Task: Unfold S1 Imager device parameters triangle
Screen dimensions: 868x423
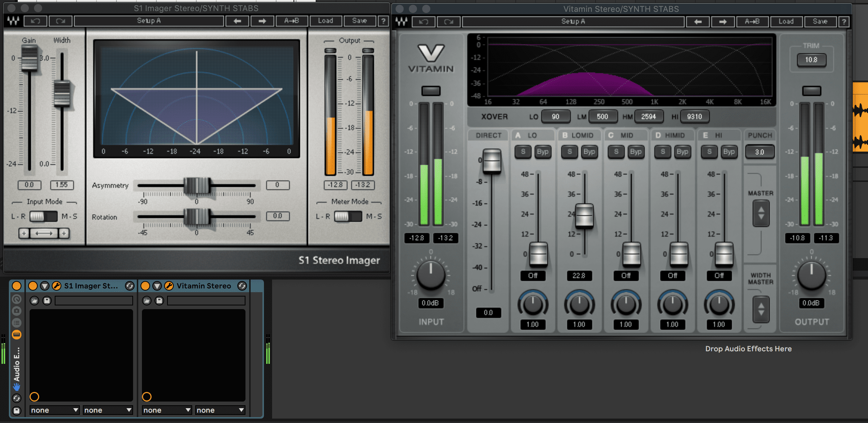Action: [45, 286]
